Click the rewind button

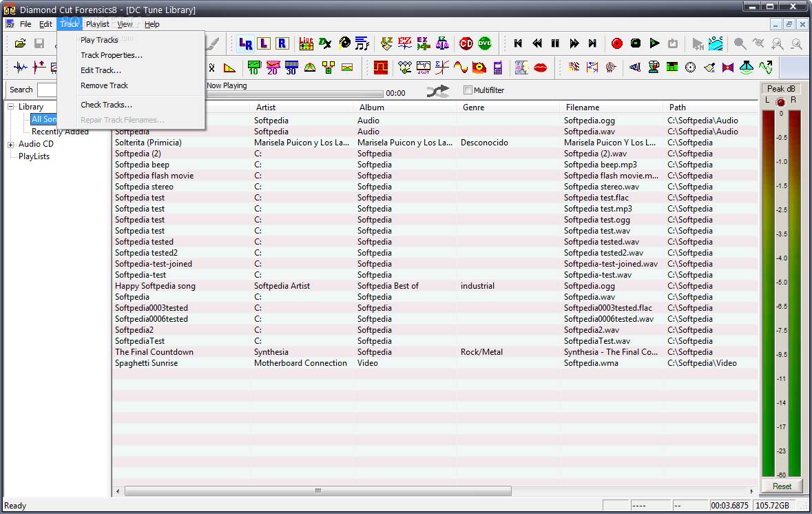(x=537, y=43)
